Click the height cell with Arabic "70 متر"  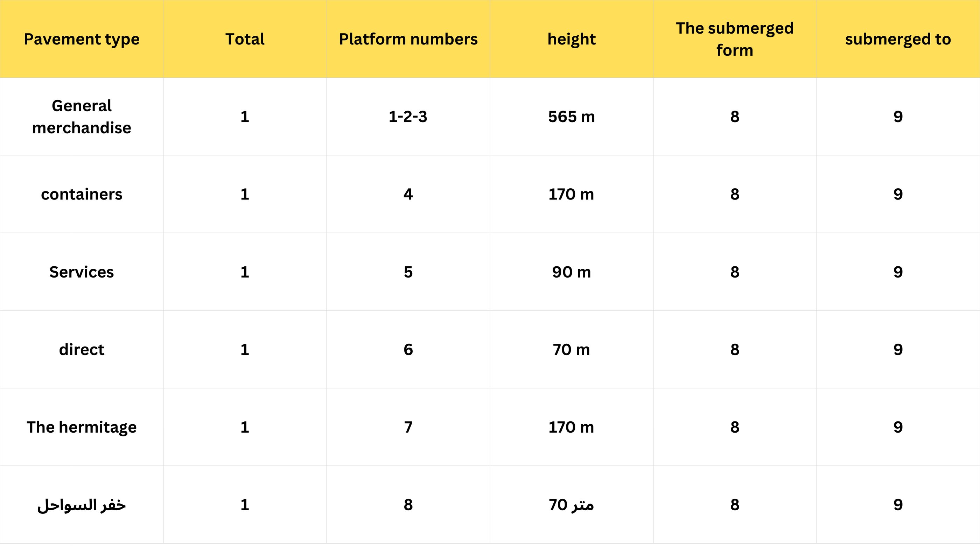(x=571, y=505)
